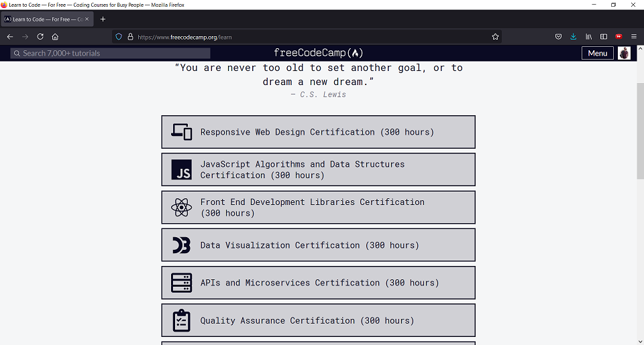Viewport: 644px width, 345px height.
Task: Go to the Firefox home page
Action: click(x=55, y=37)
